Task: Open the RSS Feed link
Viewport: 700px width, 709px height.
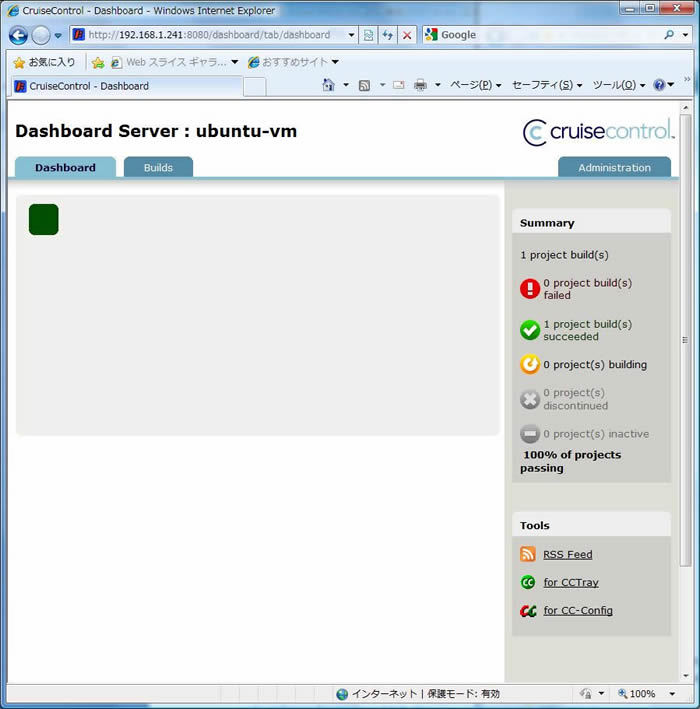Action: 567,554
